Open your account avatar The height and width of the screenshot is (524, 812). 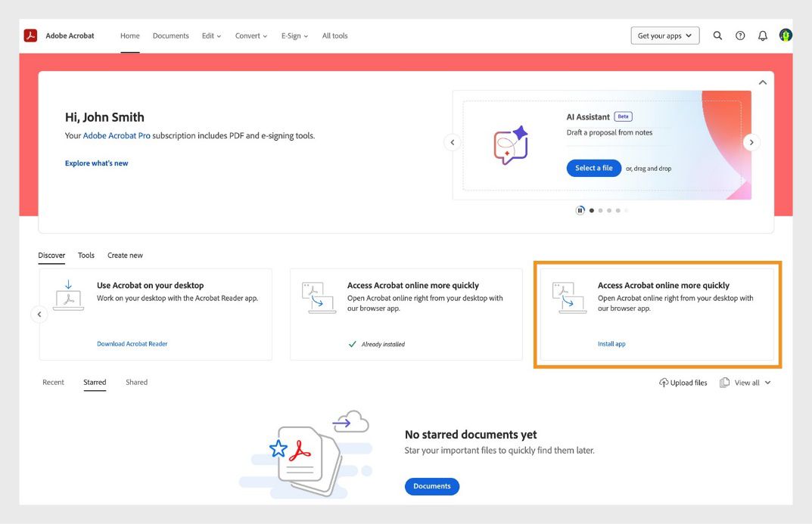(785, 35)
